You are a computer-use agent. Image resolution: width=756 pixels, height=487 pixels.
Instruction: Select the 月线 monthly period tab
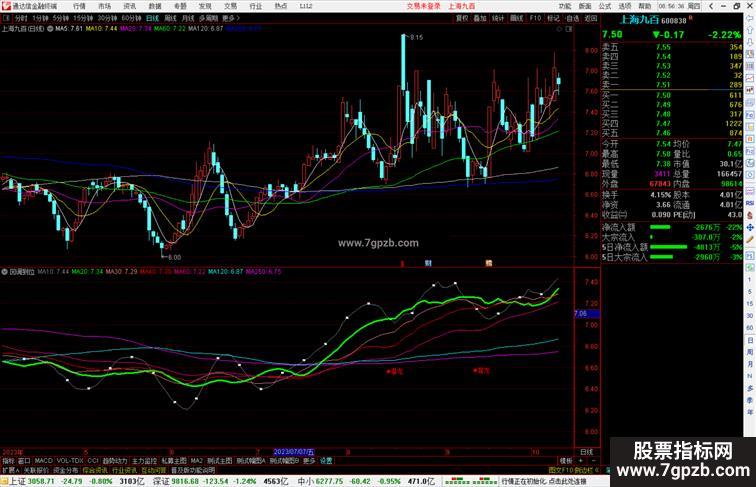pos(188,18)
